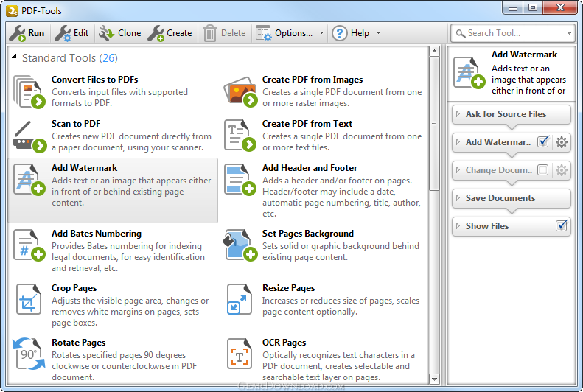
Task: Expand the Ask for Source Files step
Action: tap(458, 113)
